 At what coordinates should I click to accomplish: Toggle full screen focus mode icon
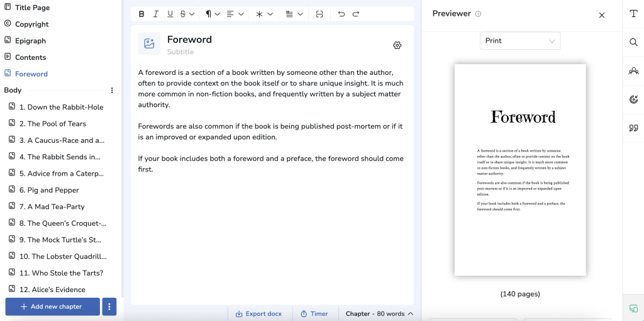319,14
